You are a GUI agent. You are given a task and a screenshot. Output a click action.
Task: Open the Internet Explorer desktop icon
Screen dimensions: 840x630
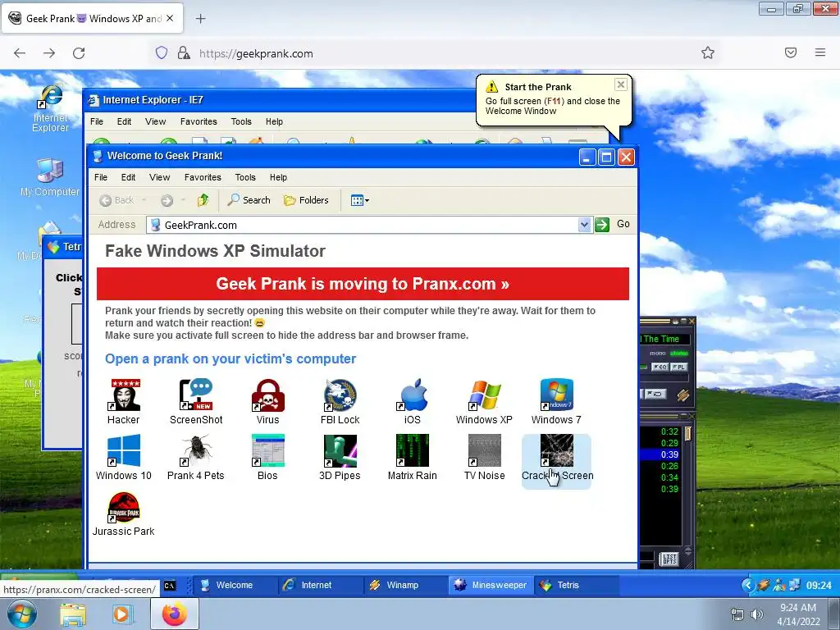click(x=51, y=107)
